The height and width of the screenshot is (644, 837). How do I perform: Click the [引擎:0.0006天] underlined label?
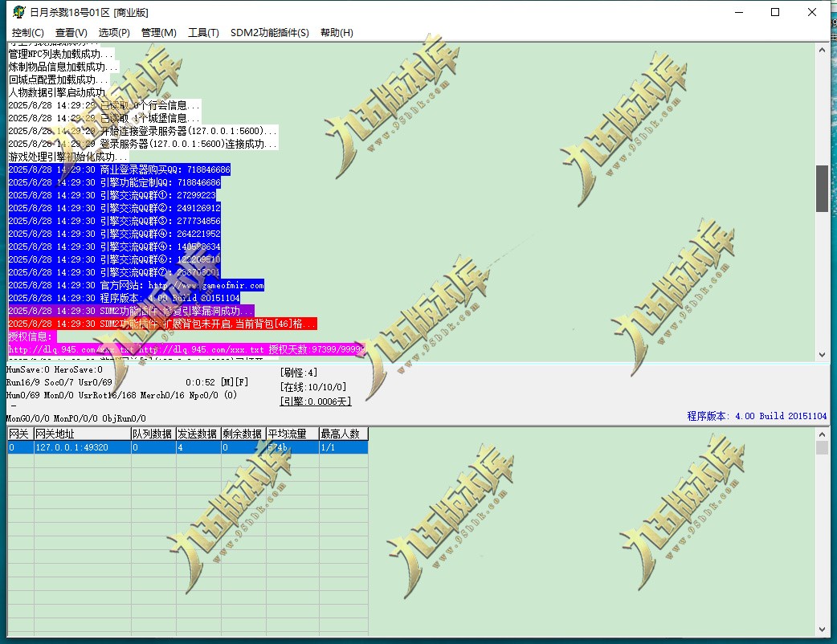pyautogui.click(x=316, y=401)
